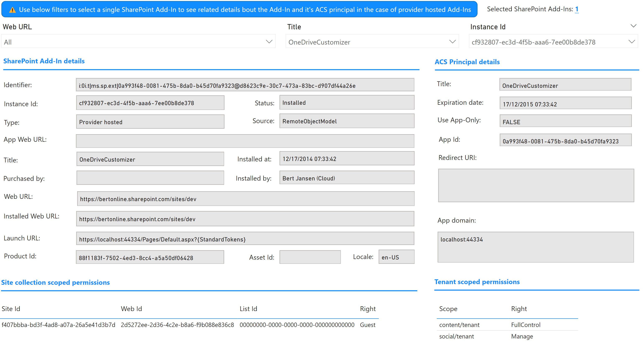Open the Instance Id filter dropdown
Viewport: 644px width, 360px height.
pos(553,41)
